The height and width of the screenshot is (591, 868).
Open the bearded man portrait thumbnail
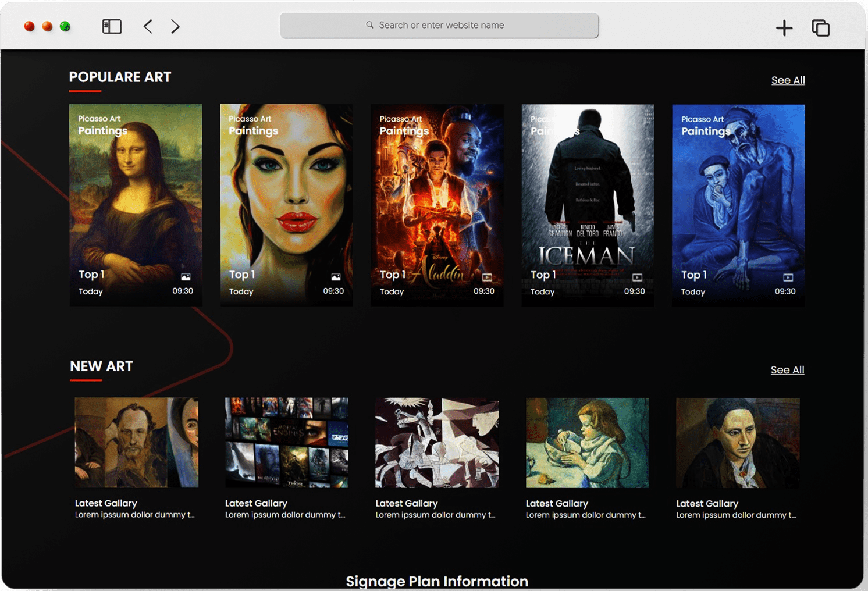137,443
